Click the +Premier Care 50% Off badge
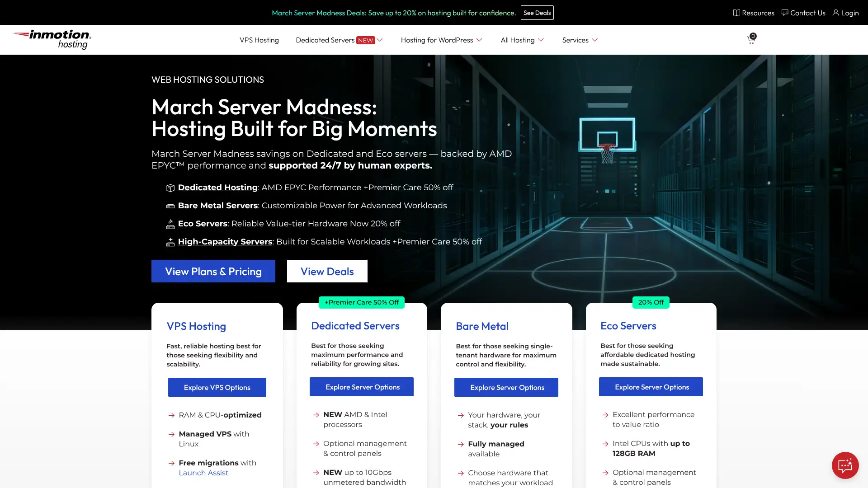This screenshot has width=868, height=488. 362,302
